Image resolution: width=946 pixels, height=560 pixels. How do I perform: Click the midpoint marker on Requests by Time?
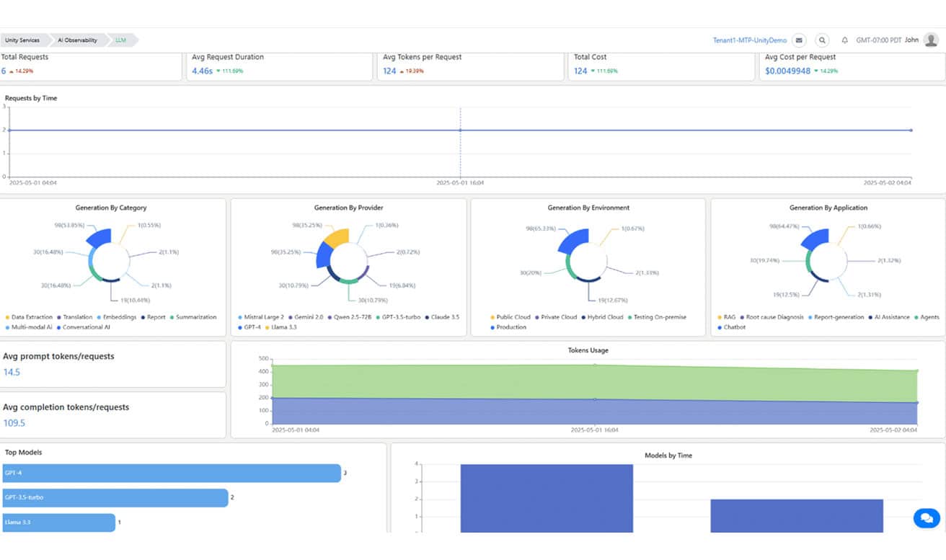(x=460, y=130)
